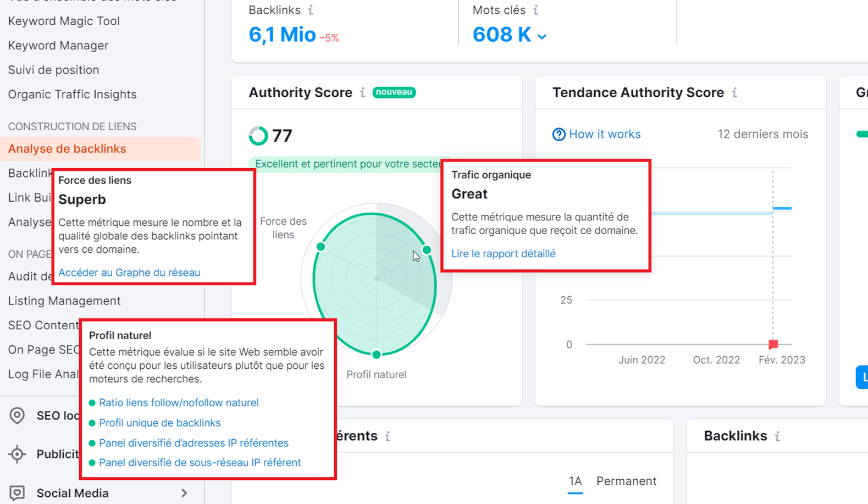868x504 pixels.
Task: Click info icon next to Backlinks metric
Action: click(311, 10)
